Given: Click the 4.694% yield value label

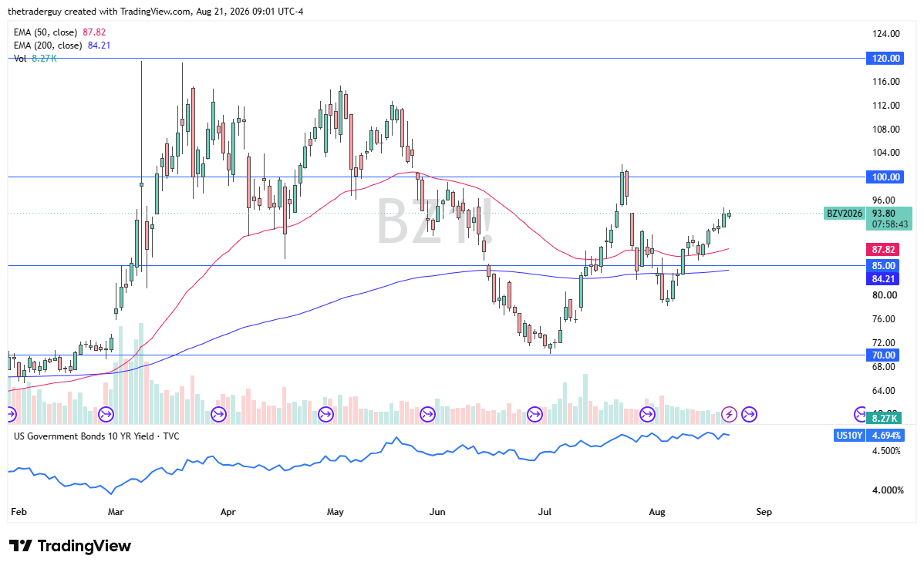Looking at the screenshot, I should pos(886,436).
